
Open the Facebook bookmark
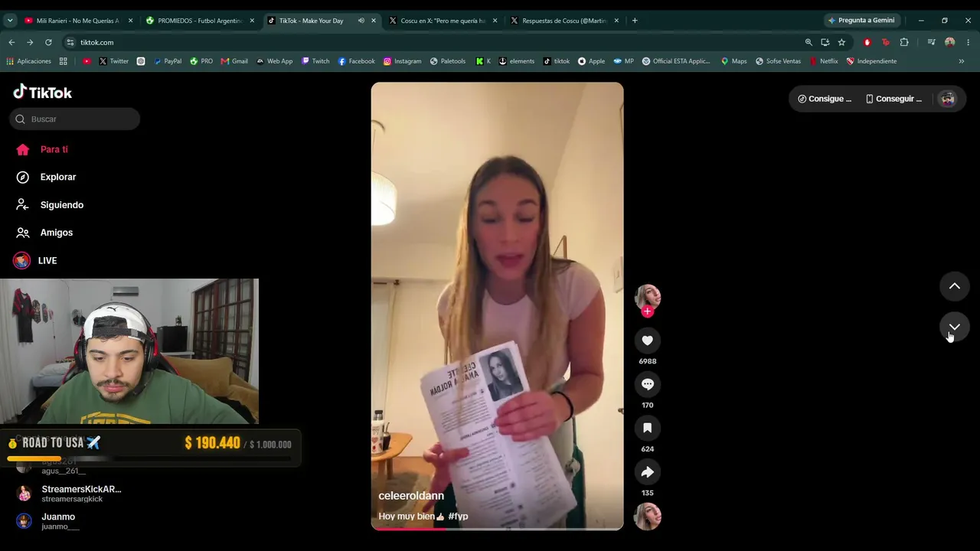click(x=356, y=61)
